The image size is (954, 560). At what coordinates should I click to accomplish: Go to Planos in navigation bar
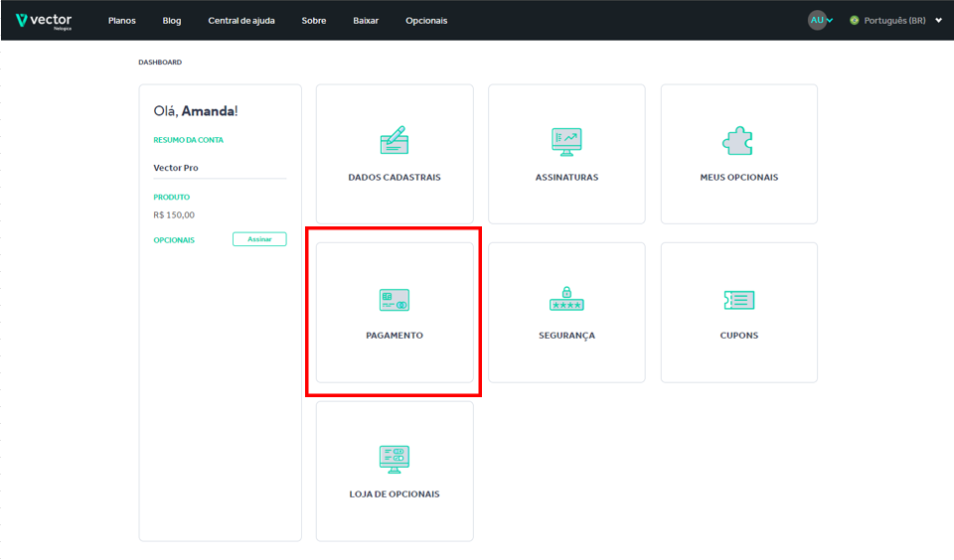coord(122,21)
